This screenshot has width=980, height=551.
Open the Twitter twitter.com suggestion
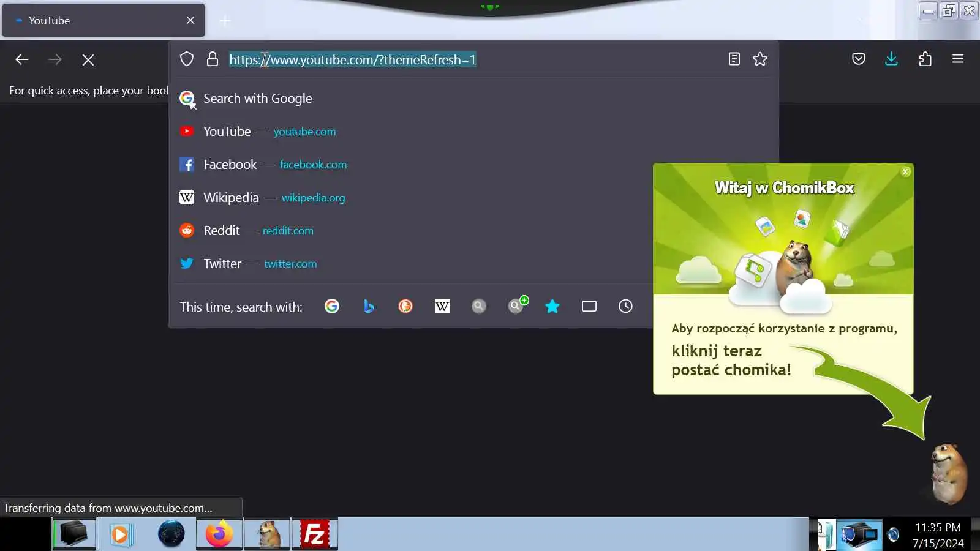pyautogui.click(x=410, y=264)
